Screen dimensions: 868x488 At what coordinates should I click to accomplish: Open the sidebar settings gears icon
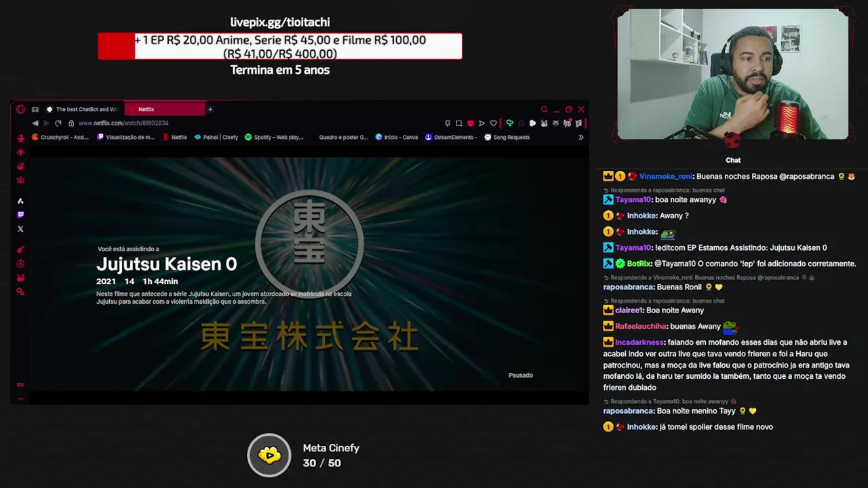point(20,291)
